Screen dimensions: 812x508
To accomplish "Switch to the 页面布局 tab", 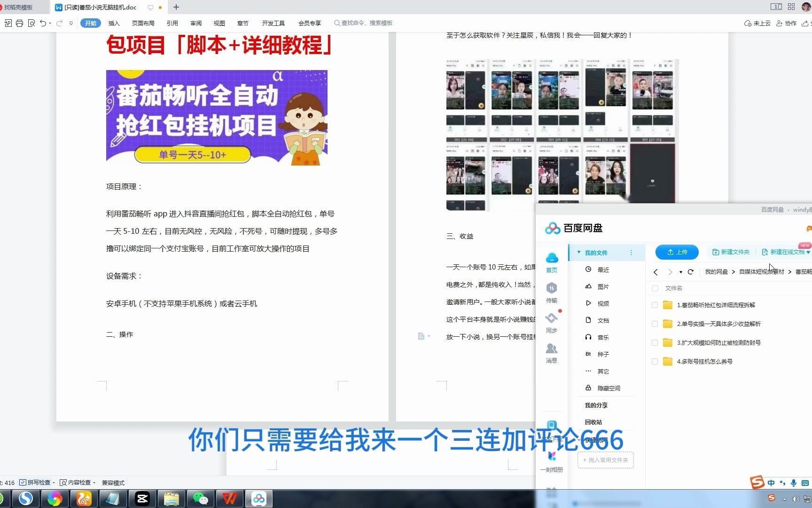I will (143, 23).
